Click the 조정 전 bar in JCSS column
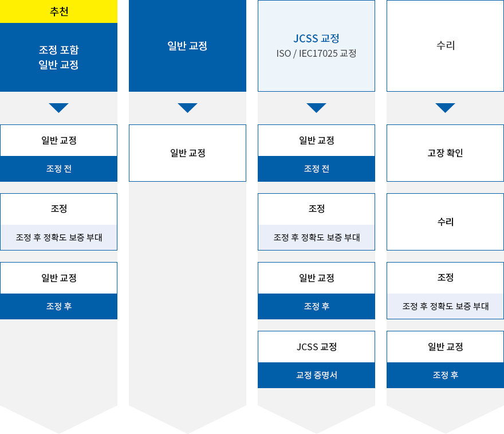The height and width of the screenshot is (434, 504). click(x=316, y=169)
